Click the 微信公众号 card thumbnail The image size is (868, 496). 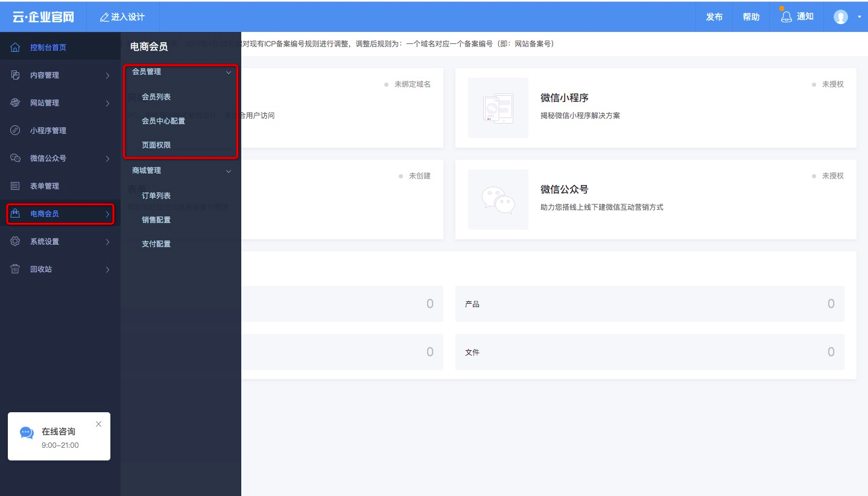coord(498,199)
